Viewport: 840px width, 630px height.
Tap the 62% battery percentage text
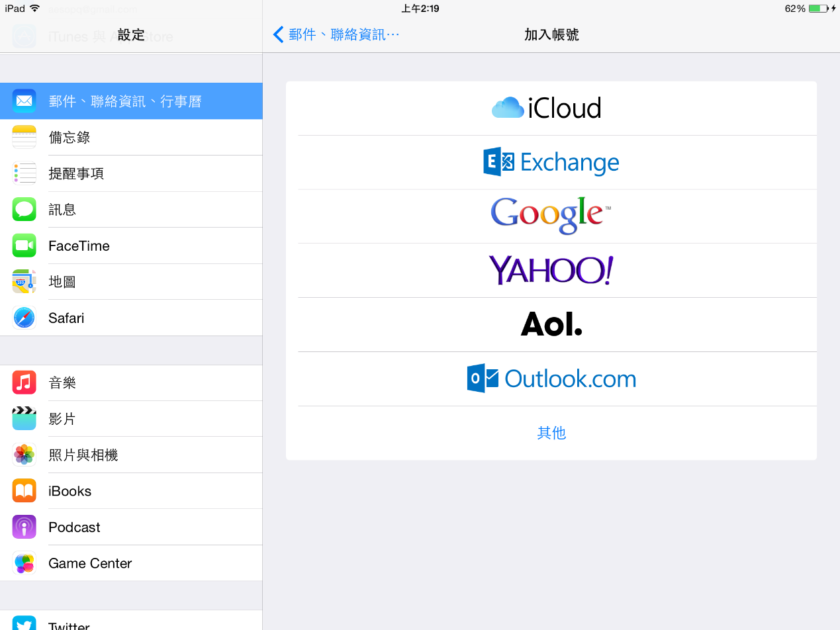(x=794, y=9)
